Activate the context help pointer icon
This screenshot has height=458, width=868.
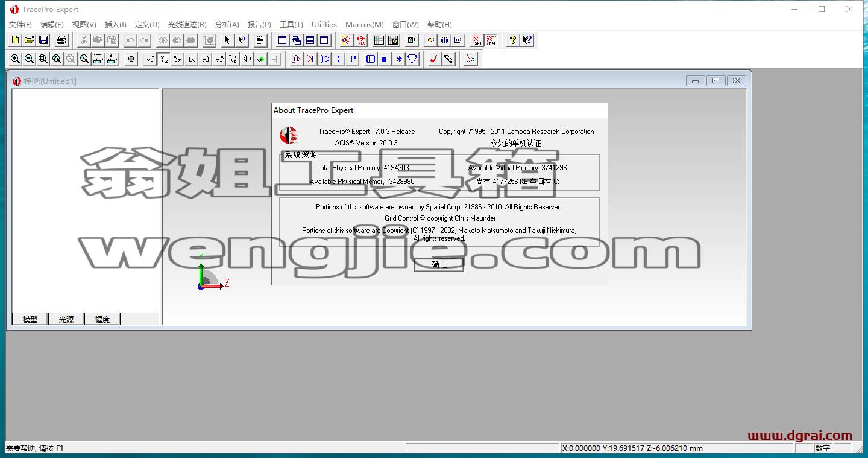click(527, 40)
